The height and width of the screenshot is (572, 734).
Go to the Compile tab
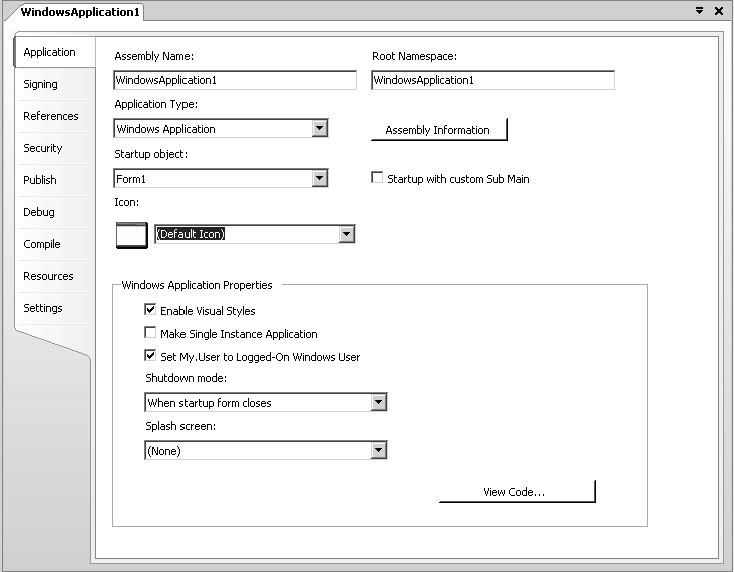42,245
